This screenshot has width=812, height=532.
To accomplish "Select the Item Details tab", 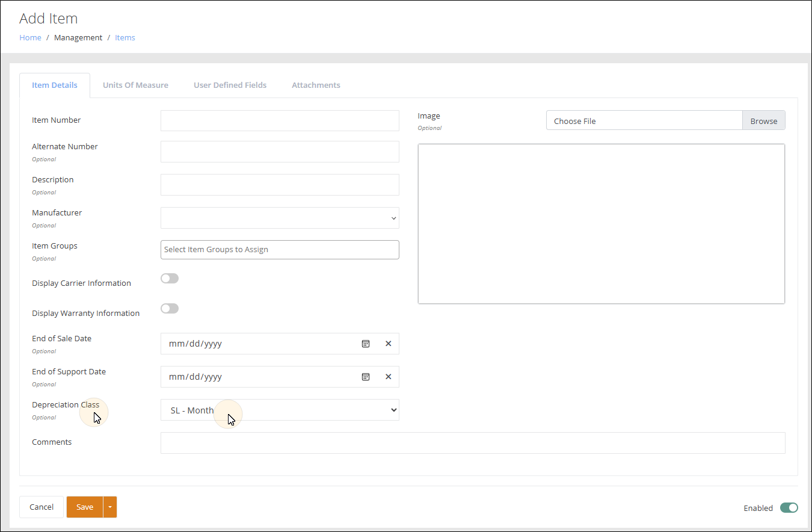I will [55, 85].
